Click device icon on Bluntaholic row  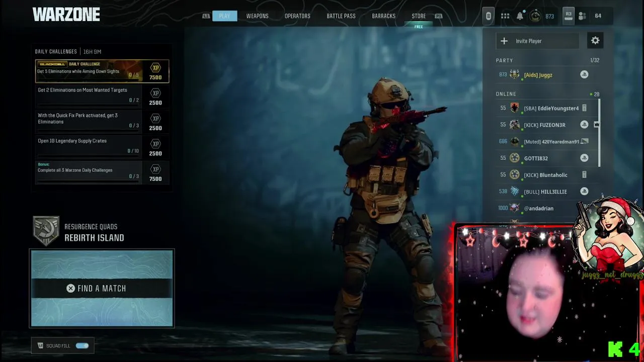pyautogui.click(x=584, y=175)
